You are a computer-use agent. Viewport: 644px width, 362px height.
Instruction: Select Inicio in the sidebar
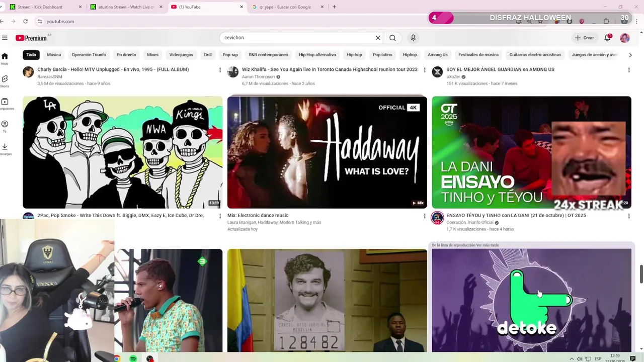click(x=5, y=58)
